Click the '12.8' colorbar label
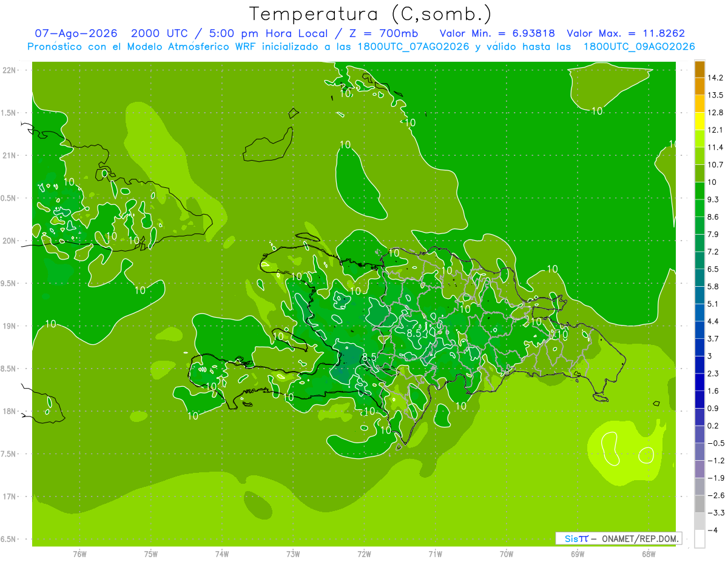The height and width of the screenshot is (562, 728). 715,113
